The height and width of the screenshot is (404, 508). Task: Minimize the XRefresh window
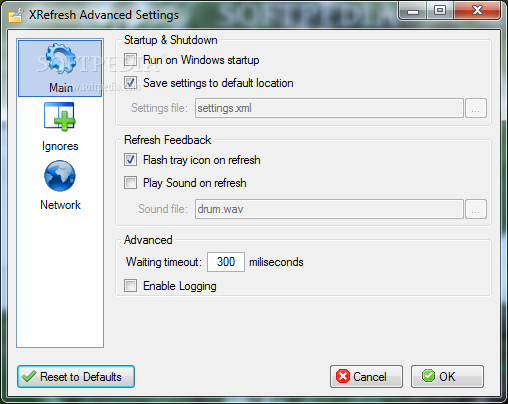413,11
